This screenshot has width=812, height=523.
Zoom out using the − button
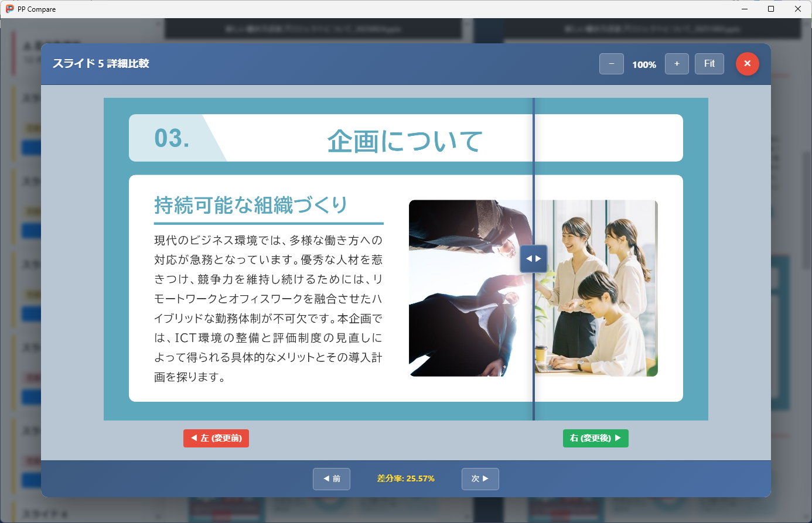tap(611, 63)
